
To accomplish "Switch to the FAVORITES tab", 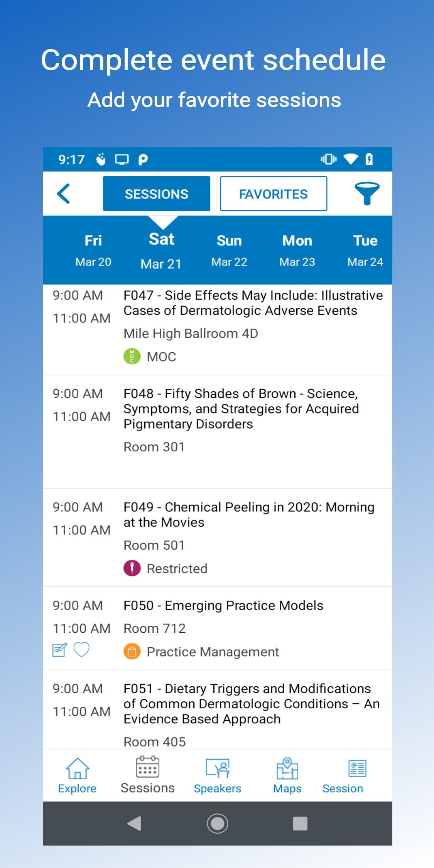I will 274,194.
